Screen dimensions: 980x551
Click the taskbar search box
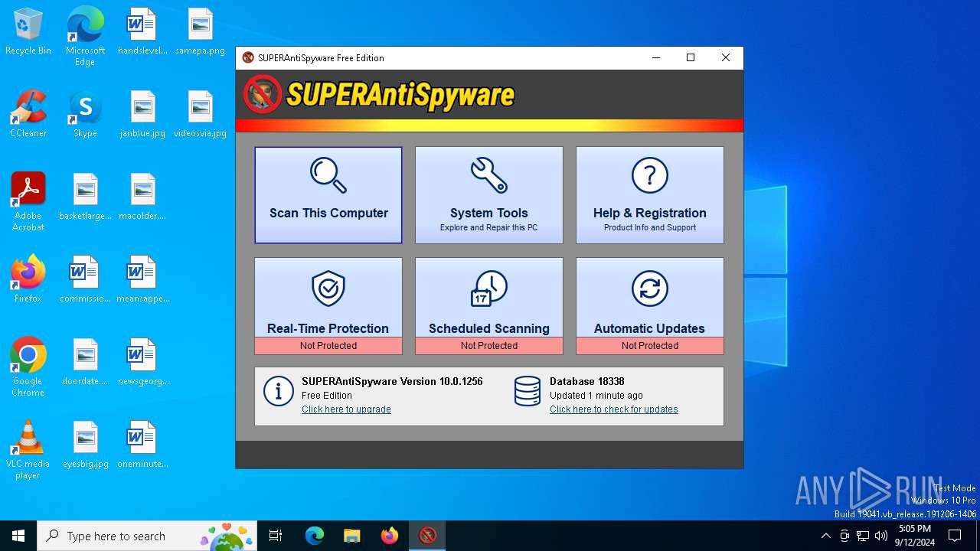(147, 536)
